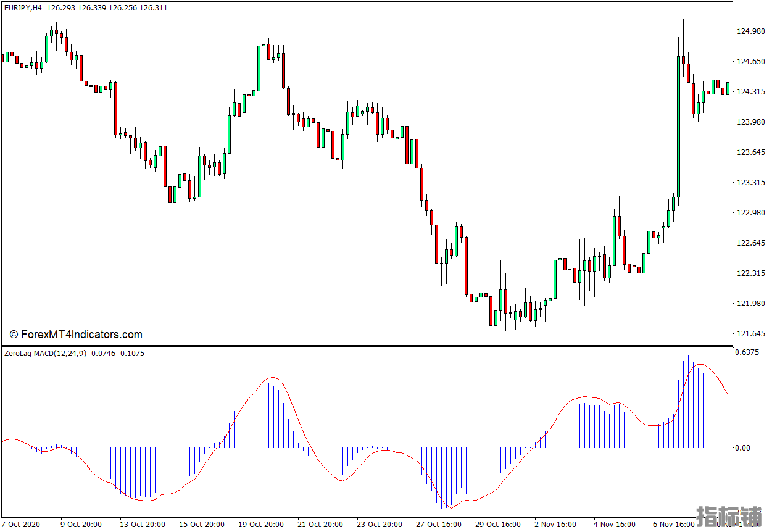Click the OHLC price values in chart header

point(107,8)
